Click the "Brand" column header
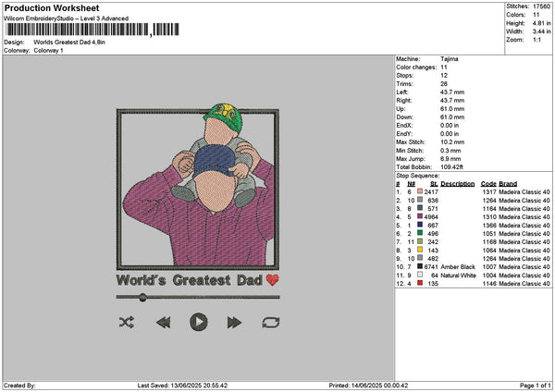This screenshot has height=392, width=555. [x=508, y=184]
